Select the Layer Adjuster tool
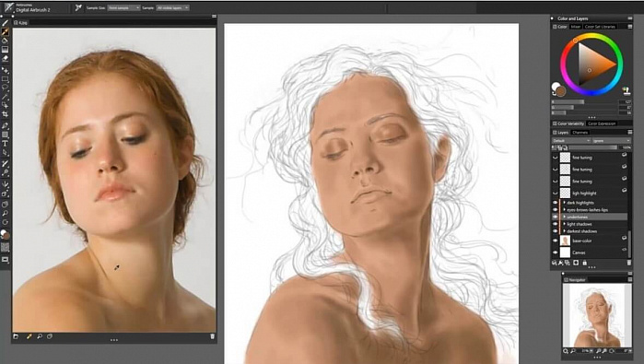The image size is (644, 364). pos(5,71)
